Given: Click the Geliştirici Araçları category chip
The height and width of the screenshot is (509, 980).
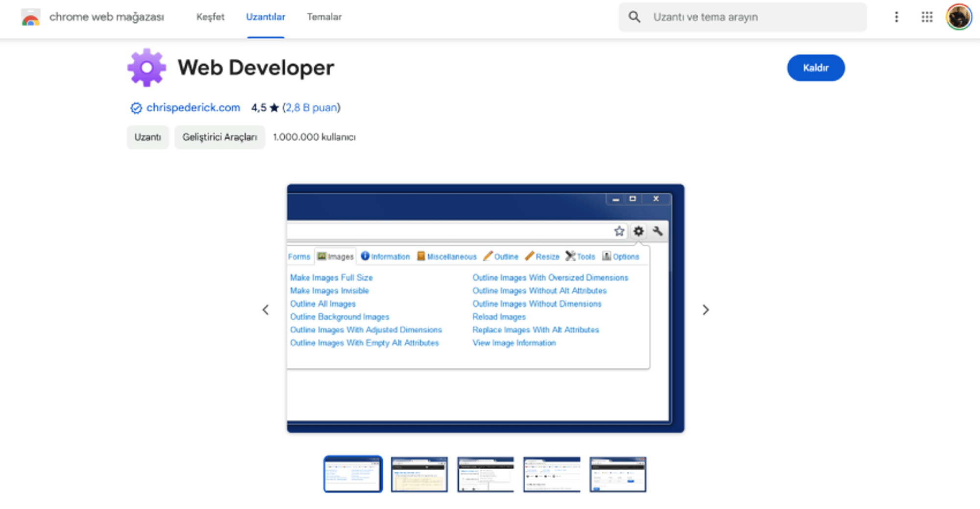Looking at the screenshot, I should tap(220, 137).
